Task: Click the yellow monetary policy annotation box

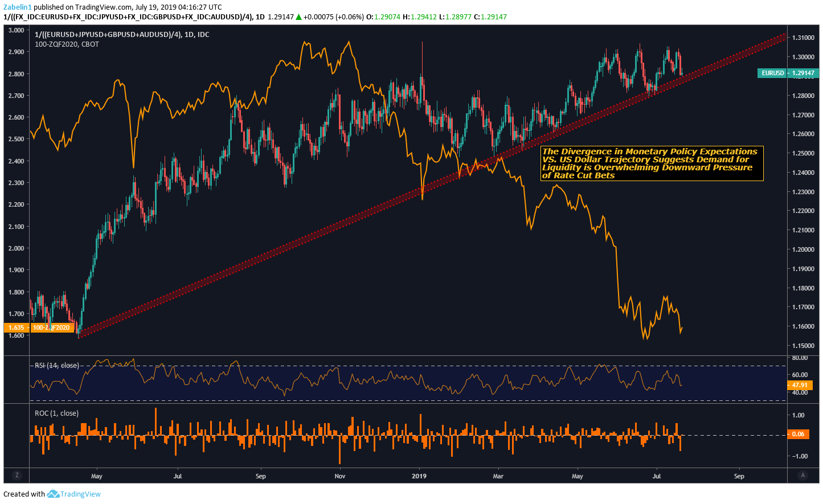Action: click(652, 163)
